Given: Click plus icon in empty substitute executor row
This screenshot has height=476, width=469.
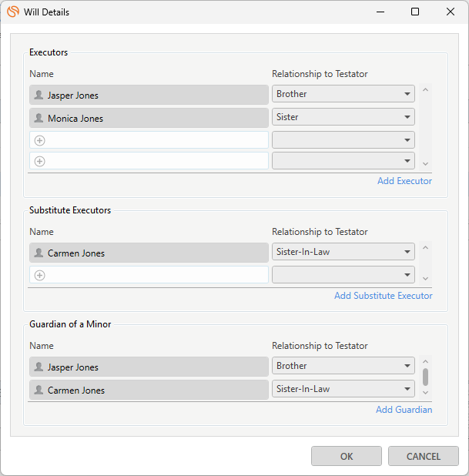Looking at the screenshot, I should (x=40, y=275).
